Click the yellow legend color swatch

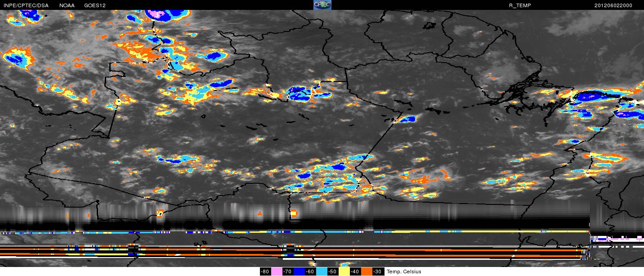[x=344, y=271]
